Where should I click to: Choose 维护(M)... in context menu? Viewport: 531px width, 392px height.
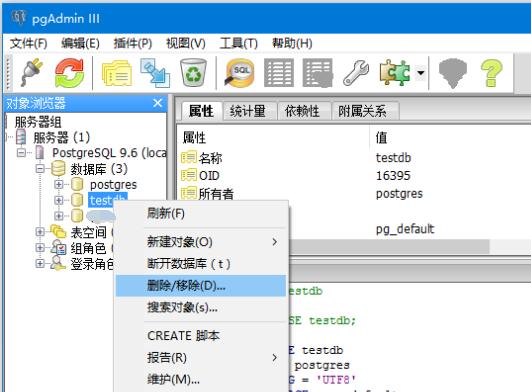point(201,379)
